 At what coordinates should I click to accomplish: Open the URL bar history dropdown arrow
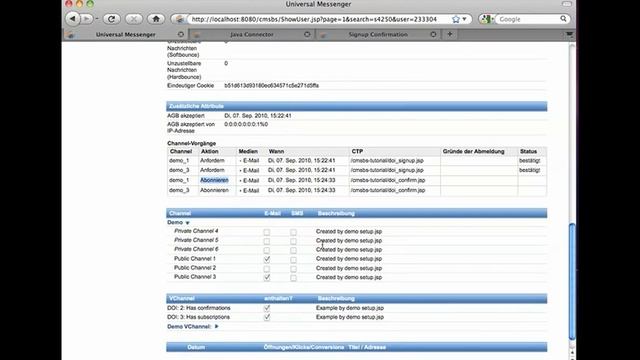pyautogui.click(x=464, y=19)
